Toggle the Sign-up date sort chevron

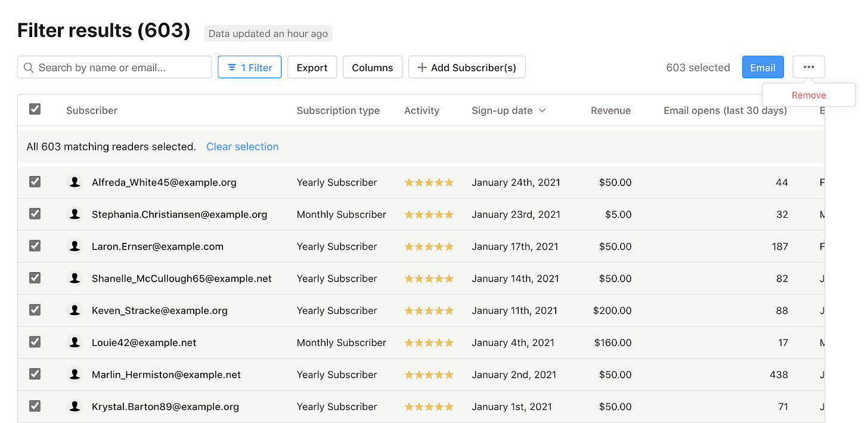[x=542, y=110]
